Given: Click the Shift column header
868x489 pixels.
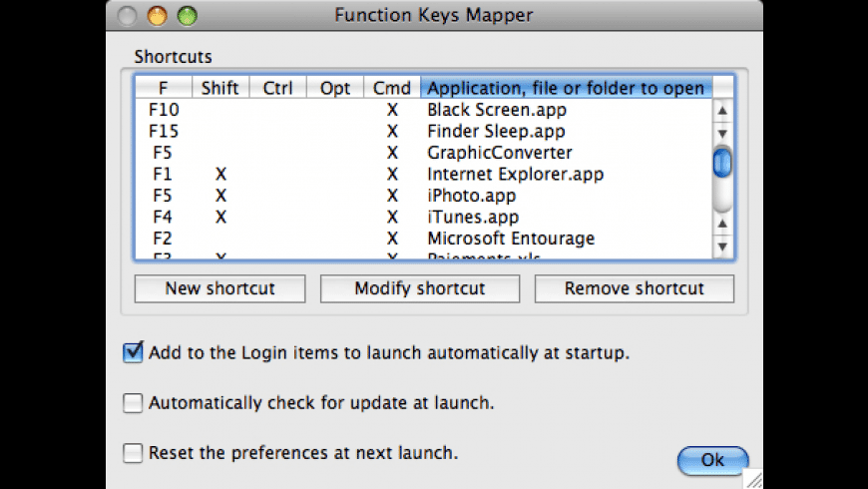Looking at the screenshot, I should [x=219, y=88].
